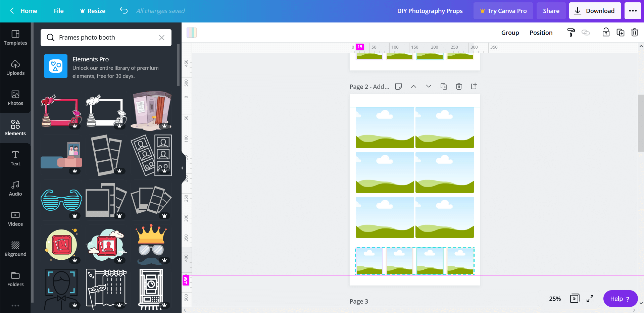Image resolution: width=644 pixels, height=313 pixels.
Task: Collapse the Elements side panel
Action: pyautogui.click(x=182, y=168)
